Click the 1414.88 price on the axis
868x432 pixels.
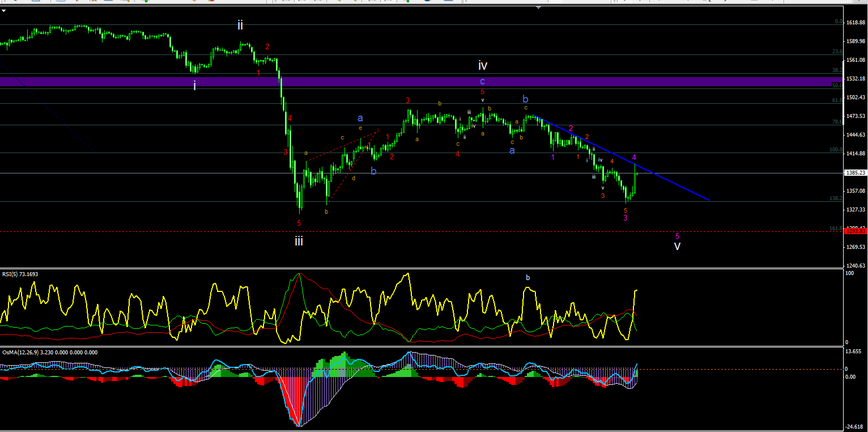[854, 154]
